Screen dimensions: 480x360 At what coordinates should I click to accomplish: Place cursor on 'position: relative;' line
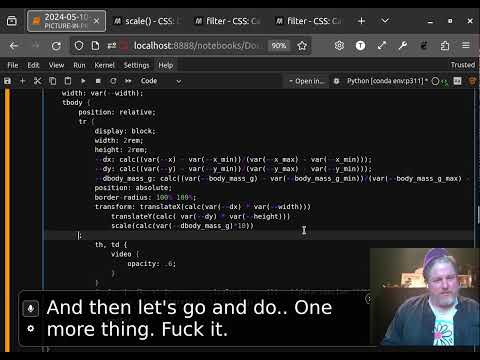pyautogui.click(x=117, y=112)
